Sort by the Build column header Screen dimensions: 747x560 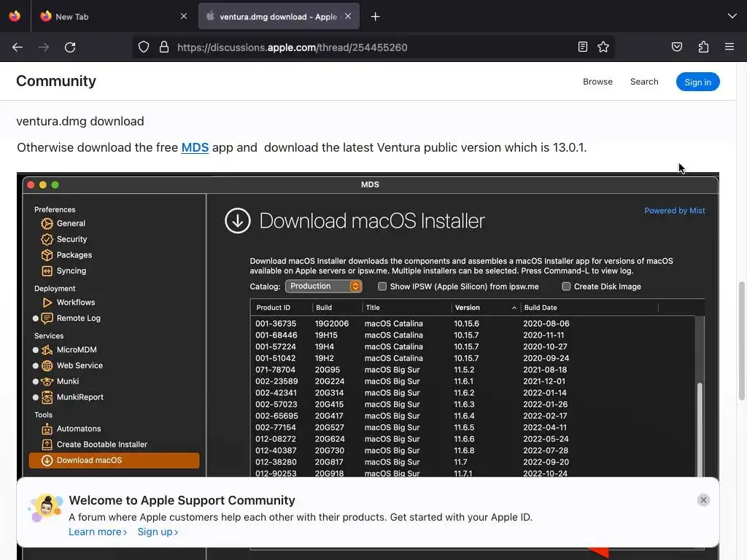(x=337, y=308)
